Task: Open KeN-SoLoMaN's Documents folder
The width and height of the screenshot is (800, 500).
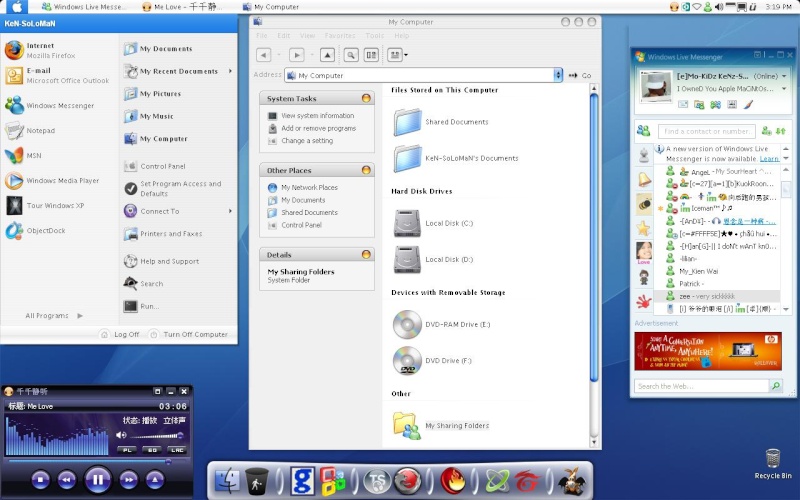Action: (x=456, y=158)
